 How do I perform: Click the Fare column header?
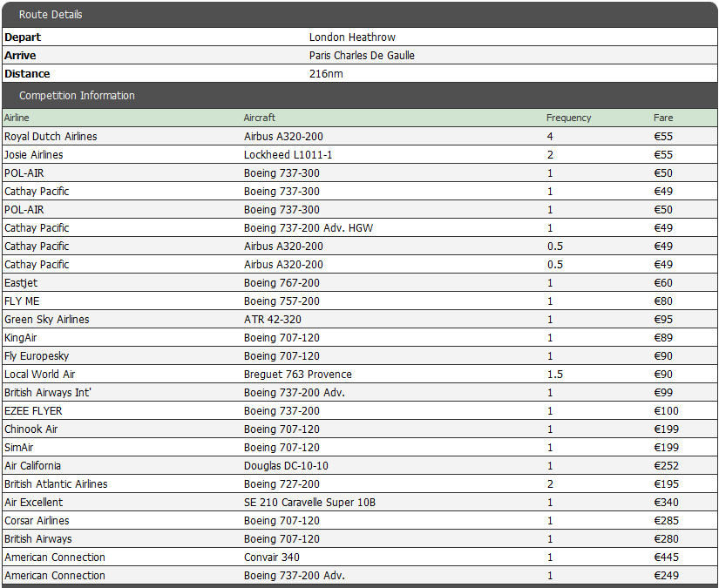pyautogui.click(x=663, y=118)
